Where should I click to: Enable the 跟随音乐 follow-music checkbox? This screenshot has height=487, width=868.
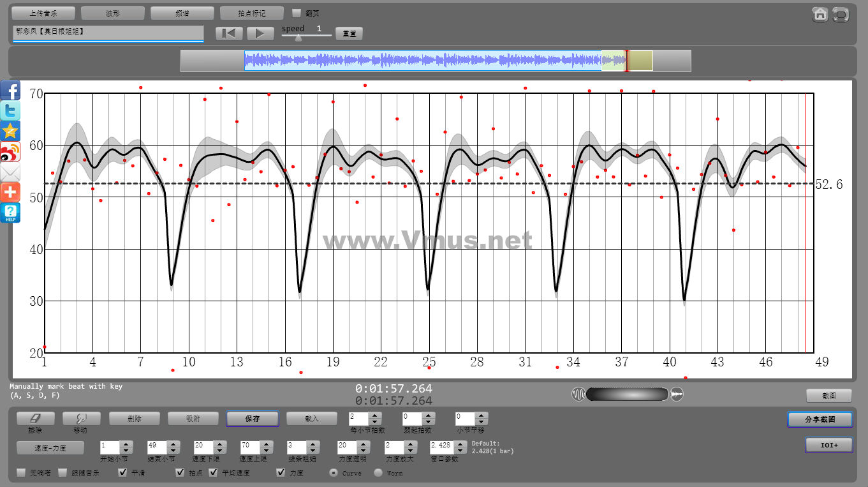(x=63, y=473)
